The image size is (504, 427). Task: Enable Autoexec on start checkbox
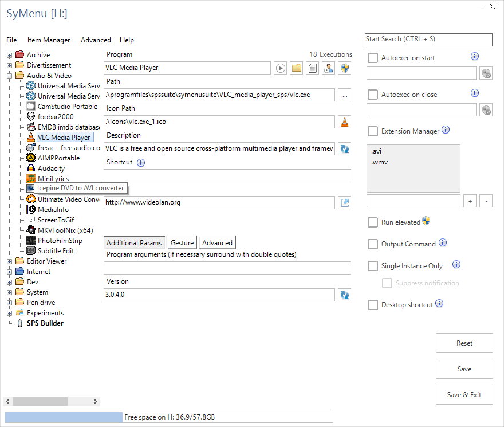tap(373, 58)
